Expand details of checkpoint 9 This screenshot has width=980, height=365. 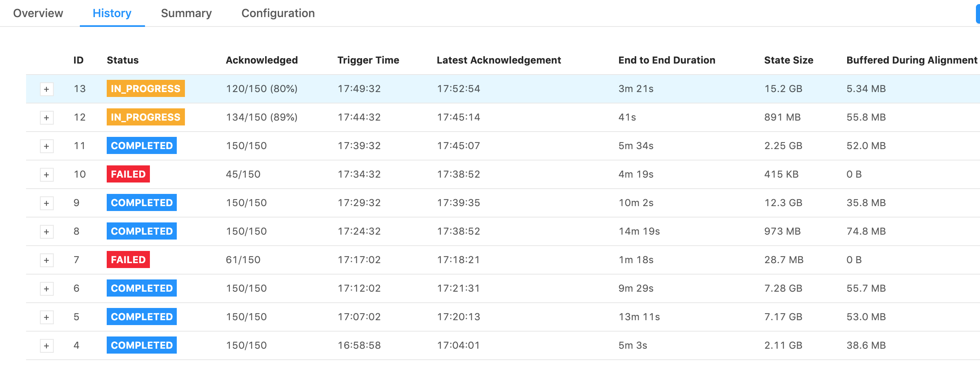pyautogui.click(x=46, y=203)
